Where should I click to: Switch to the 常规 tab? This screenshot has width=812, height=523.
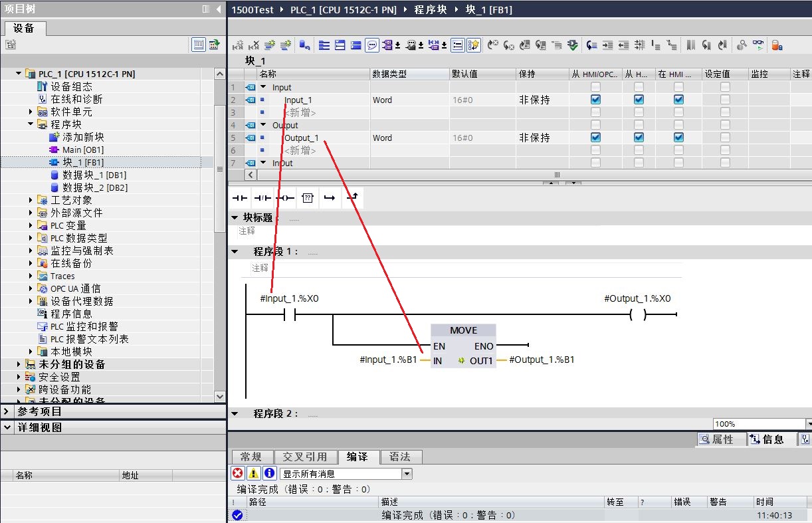pyautogui.click(x=251, y=457)
